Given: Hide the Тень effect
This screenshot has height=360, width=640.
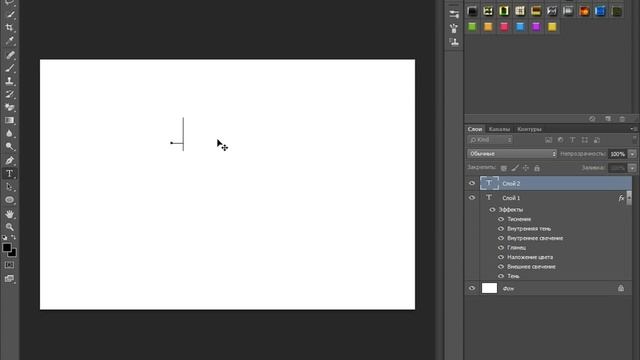Looking at the screenshot, I should tap(501, 276).
